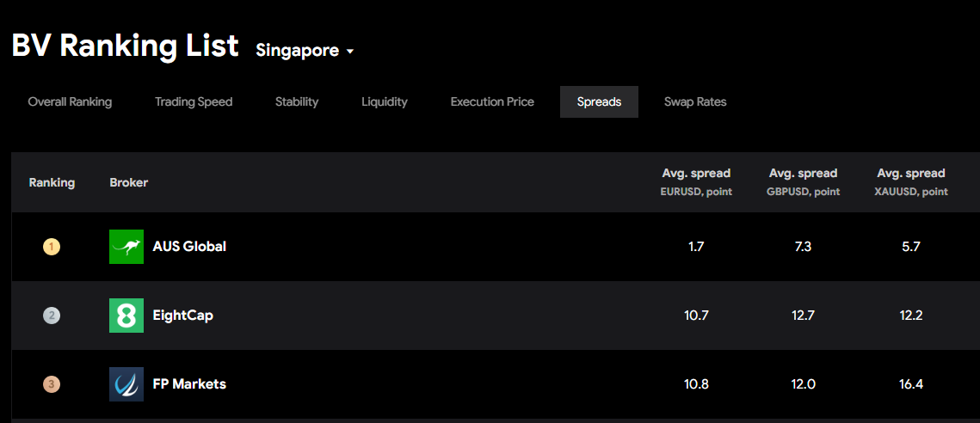This screenshot has width=980, height=423.
Task: Select the Liquidity tab
Action: pyautogui.click(x=385, y=101)
